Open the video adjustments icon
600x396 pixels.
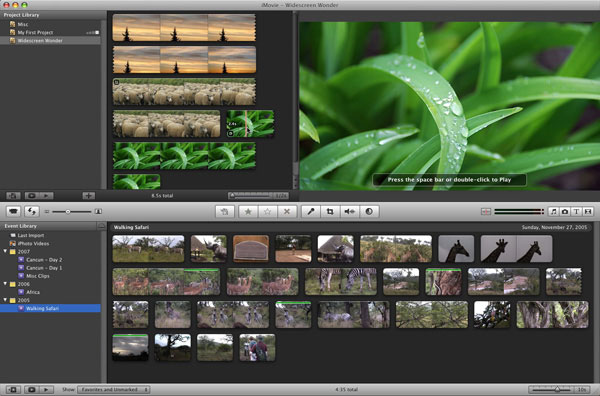(369, 211)
